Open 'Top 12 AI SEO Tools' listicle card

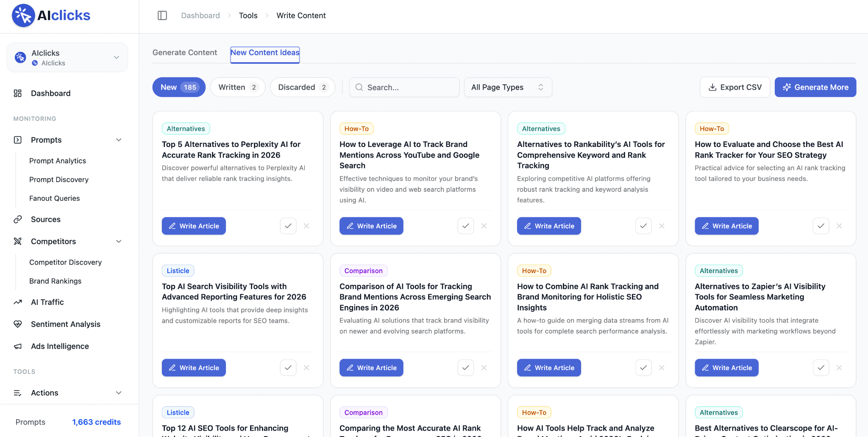(238, 416)
